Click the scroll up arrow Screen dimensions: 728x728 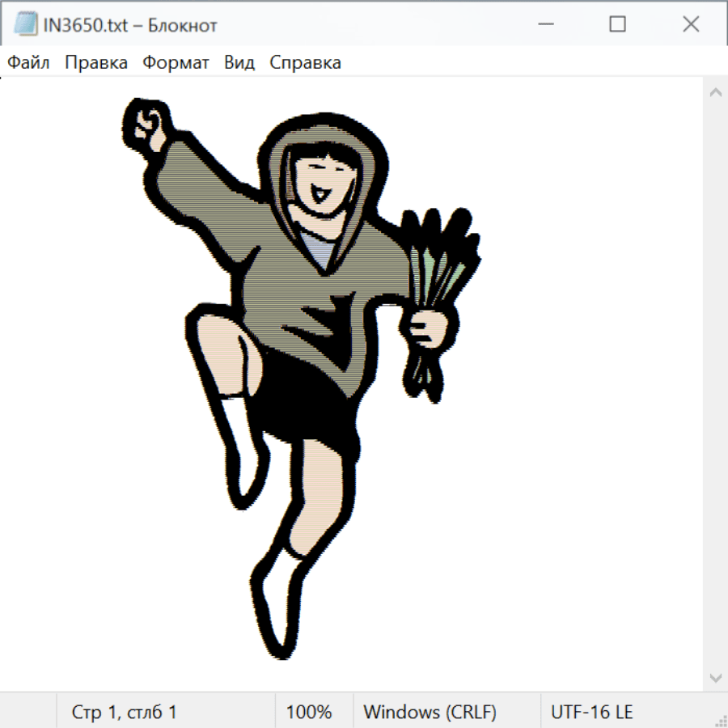click(715, 92)
